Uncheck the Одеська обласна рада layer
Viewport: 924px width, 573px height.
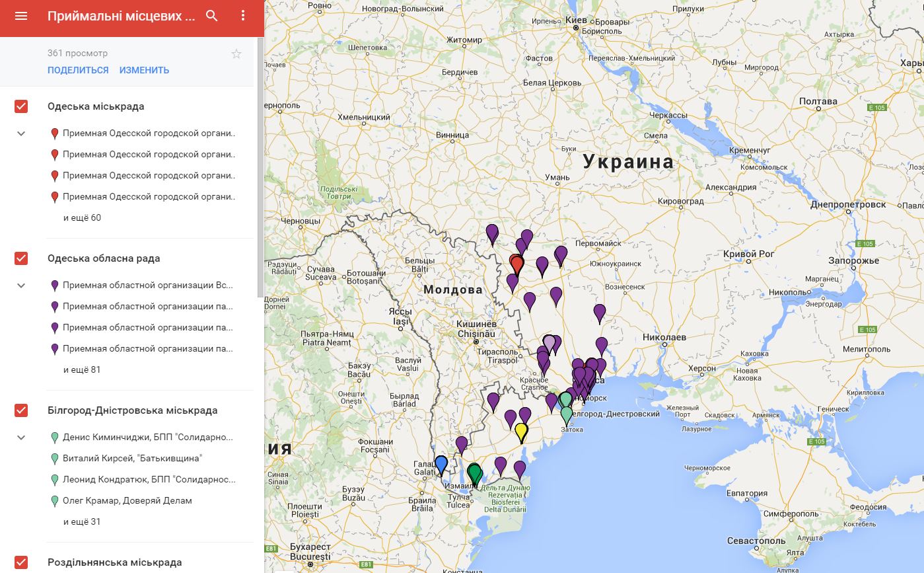tap(21, 258)
